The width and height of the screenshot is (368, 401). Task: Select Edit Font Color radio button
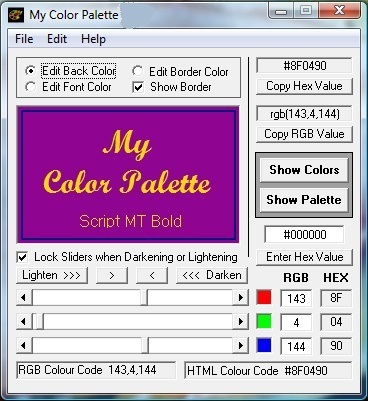tap(31, 87)
